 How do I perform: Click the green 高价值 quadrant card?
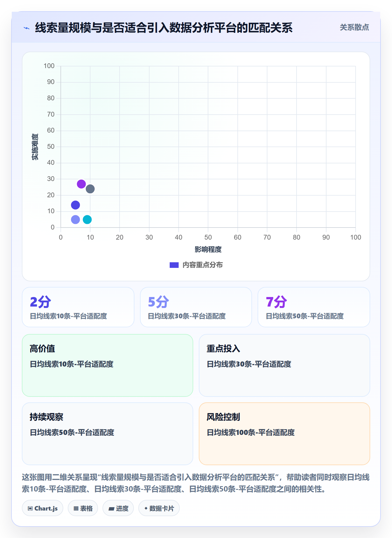point(108,365)
